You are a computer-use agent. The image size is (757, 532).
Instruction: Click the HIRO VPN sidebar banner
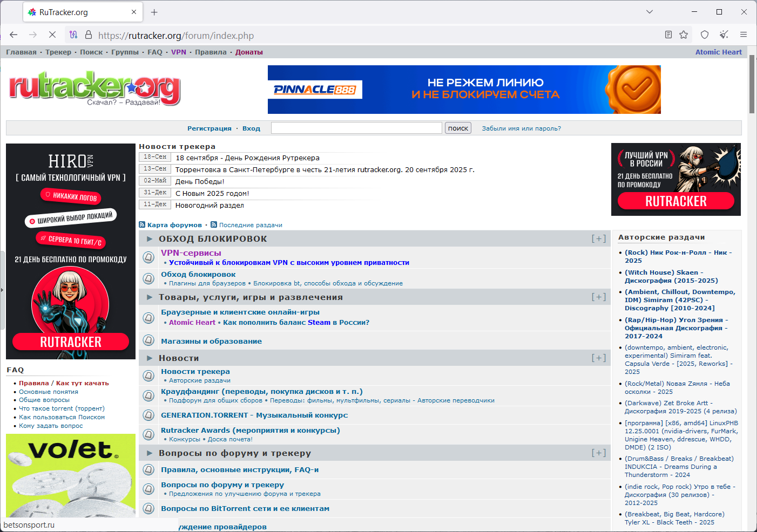click(x=71, y=251)
